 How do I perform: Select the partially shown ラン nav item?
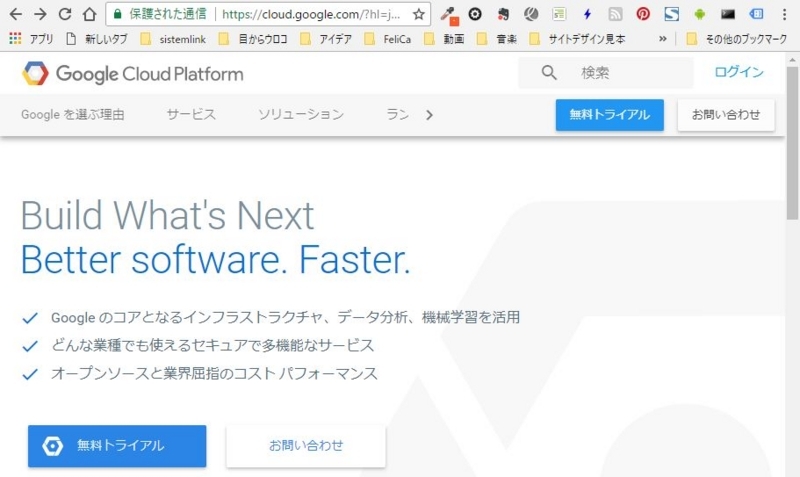pyautogui.click(x=397, y=115)
